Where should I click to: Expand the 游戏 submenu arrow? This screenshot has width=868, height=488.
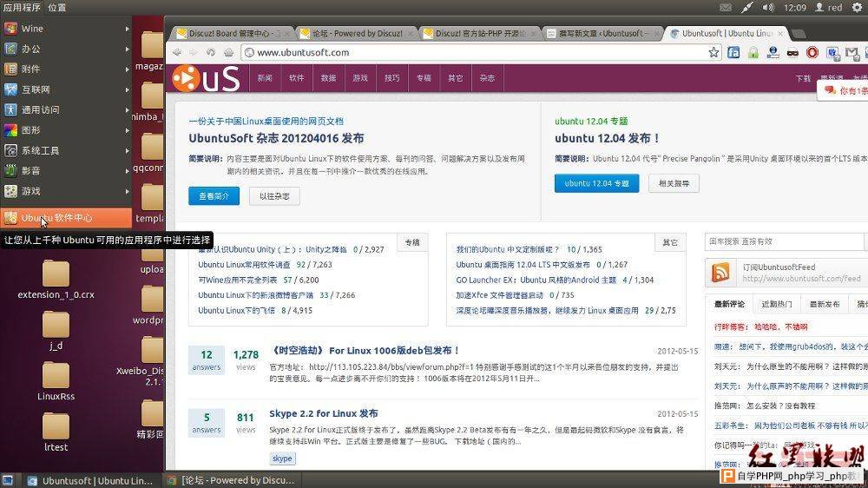pyautogui.click(x=128, y=191)
